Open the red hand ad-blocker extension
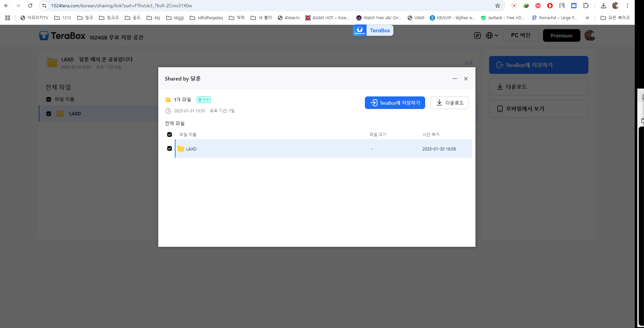The image size is (644, 328). click(550, 6)
